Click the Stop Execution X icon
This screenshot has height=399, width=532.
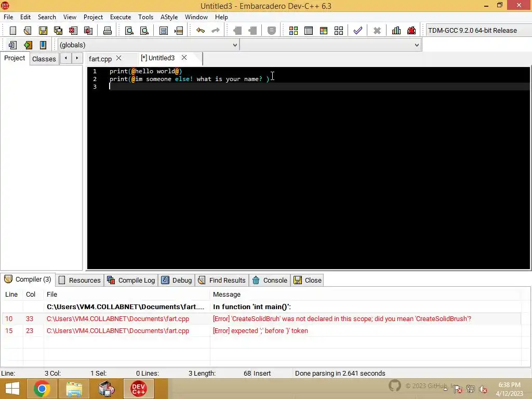377,31
